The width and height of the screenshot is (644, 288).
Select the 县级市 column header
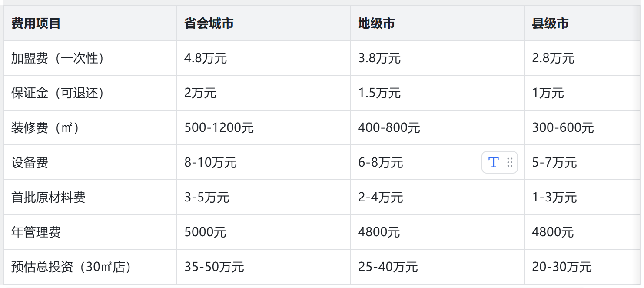[x=550, y=23]
